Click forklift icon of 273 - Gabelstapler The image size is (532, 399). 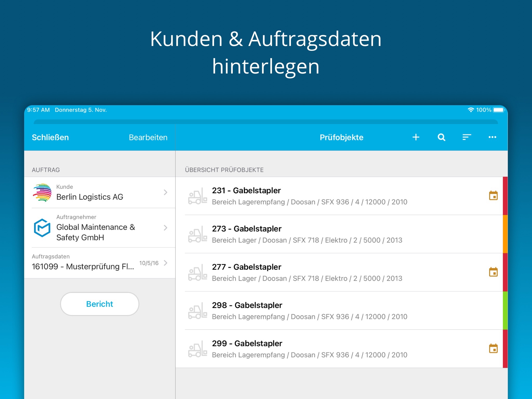click(x=198, y=234)
